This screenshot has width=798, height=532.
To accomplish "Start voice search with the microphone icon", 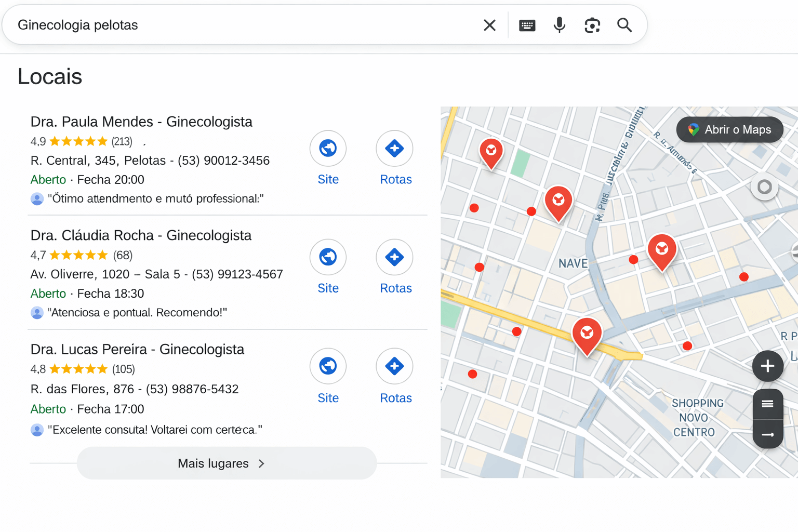I will [559, 25].
